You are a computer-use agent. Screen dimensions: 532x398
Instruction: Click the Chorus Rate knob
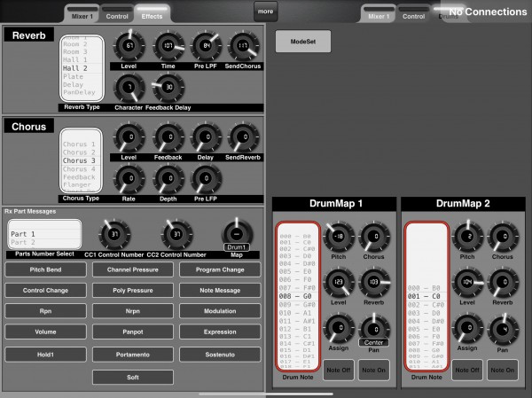click(129, 178)
